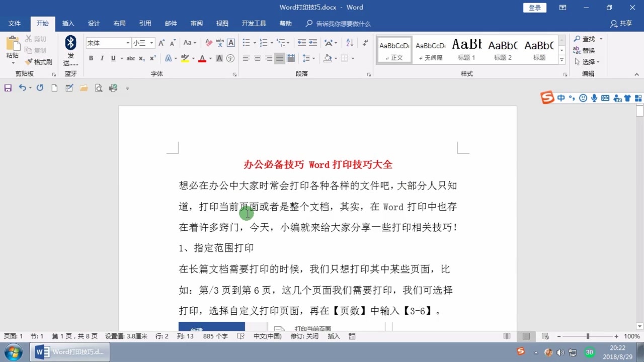Open the Windows Start button
Image resolution: width=644 pixels, height=362 pixels.
(x=13, y=351)
